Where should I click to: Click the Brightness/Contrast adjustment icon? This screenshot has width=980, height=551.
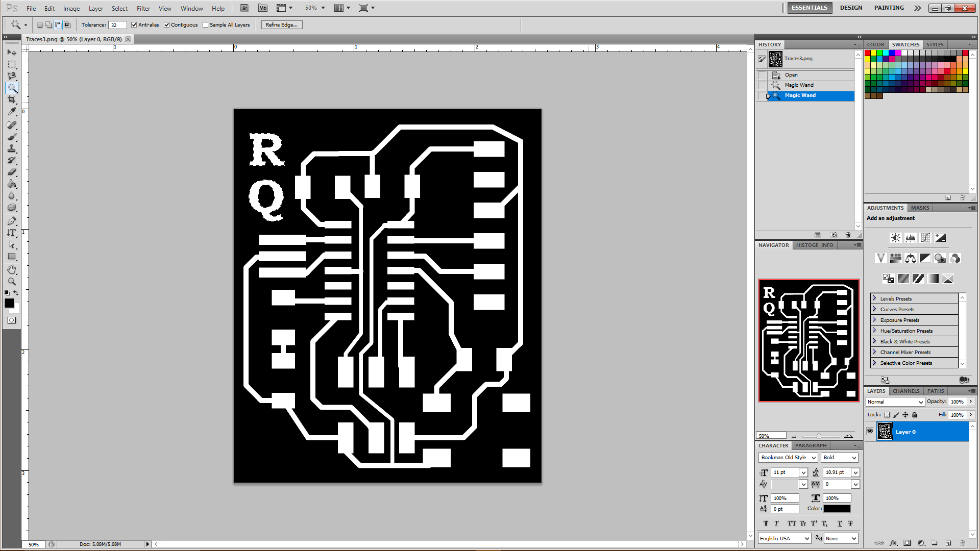[895, 238]
